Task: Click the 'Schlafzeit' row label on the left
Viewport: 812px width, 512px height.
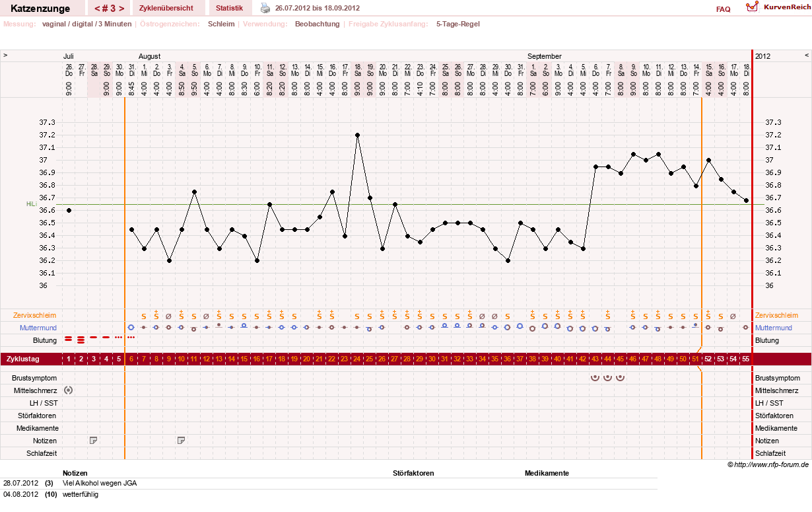Action: (x=41, y=453)
